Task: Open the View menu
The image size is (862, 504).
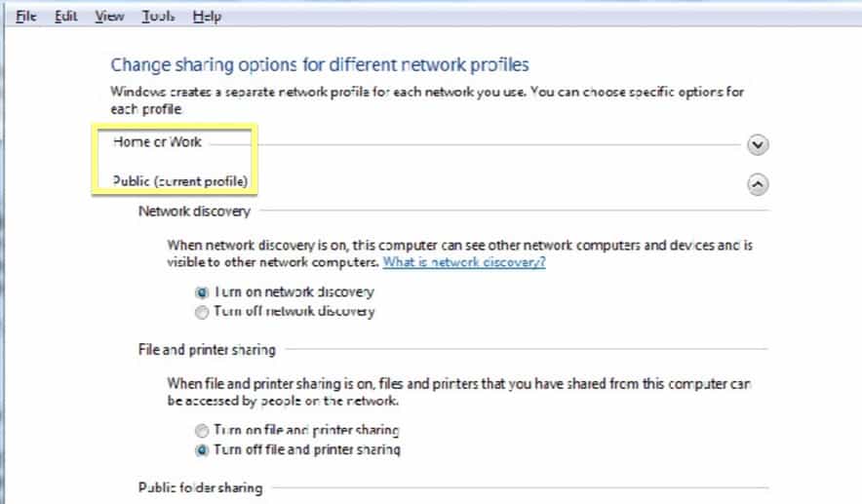Action: (109, 17)
